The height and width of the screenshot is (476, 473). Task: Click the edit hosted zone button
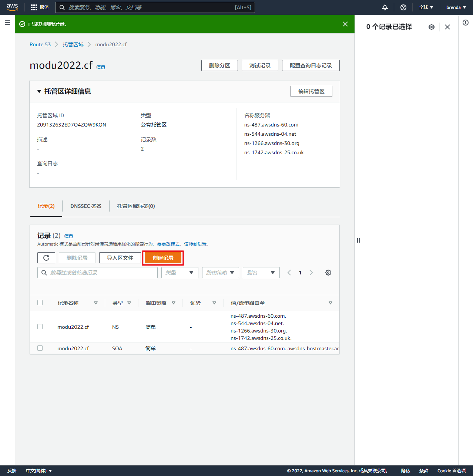[x=311, y=91]
